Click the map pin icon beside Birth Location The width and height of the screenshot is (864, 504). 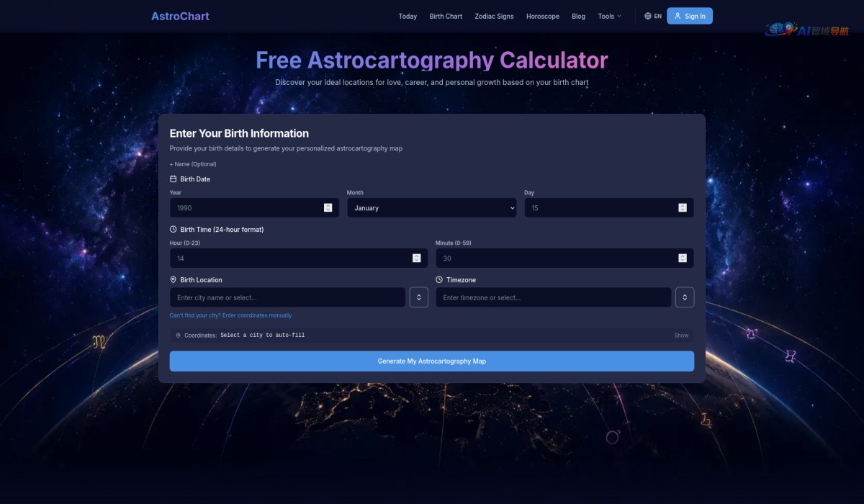(173, 279)
